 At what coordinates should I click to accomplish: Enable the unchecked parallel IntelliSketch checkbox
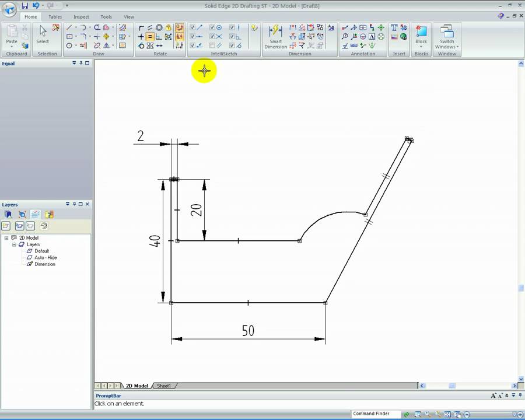[x=212, y=45]
